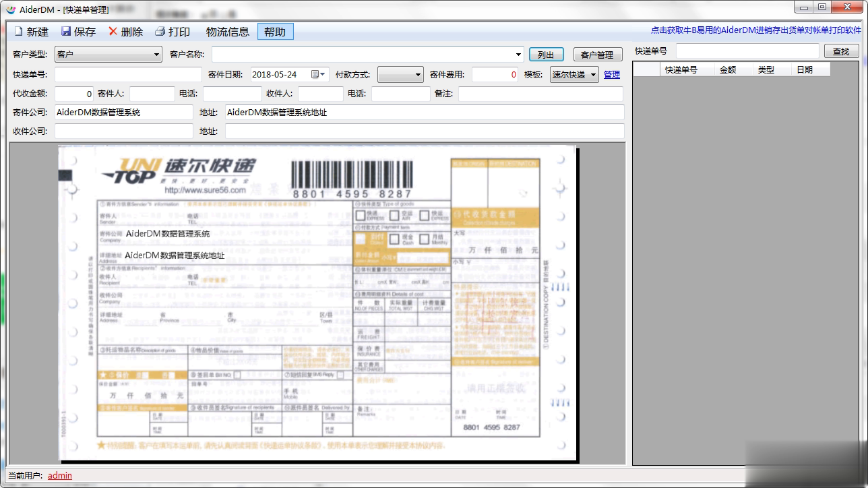Click the 客户名称 combo text area
The height and width of the screenshot is (488, 868).
pyautogui.click(x=363, y=55)
